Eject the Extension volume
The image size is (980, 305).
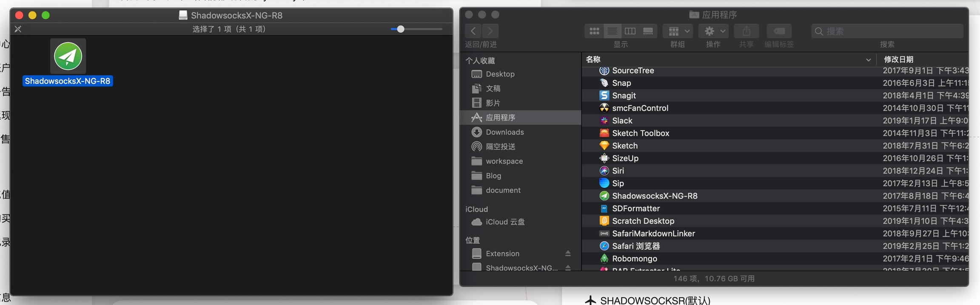click(568, 254)
